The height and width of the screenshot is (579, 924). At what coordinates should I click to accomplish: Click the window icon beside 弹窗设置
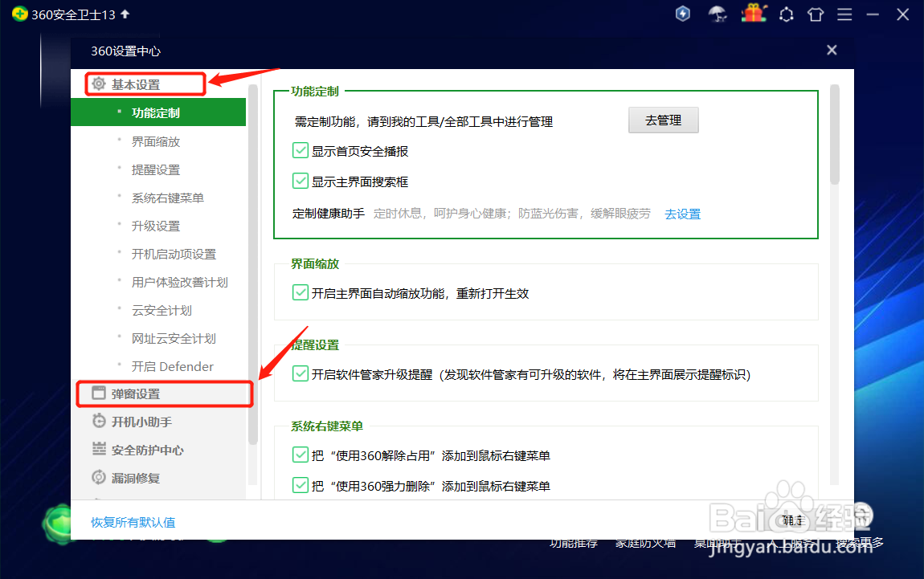coord(99,393)
